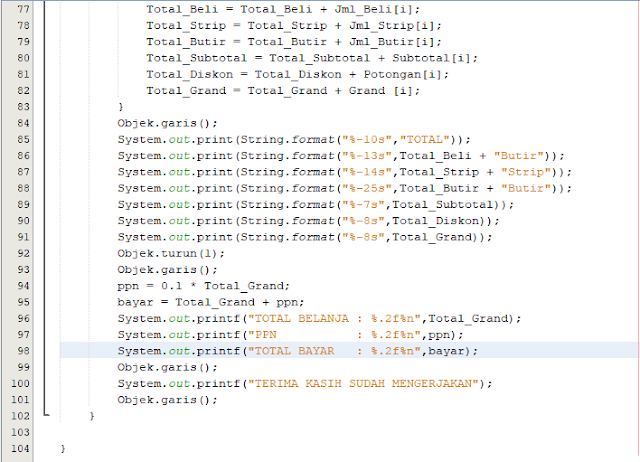
Task: Click the 'bayar' argument on line 98
Action: coord(446,351)
